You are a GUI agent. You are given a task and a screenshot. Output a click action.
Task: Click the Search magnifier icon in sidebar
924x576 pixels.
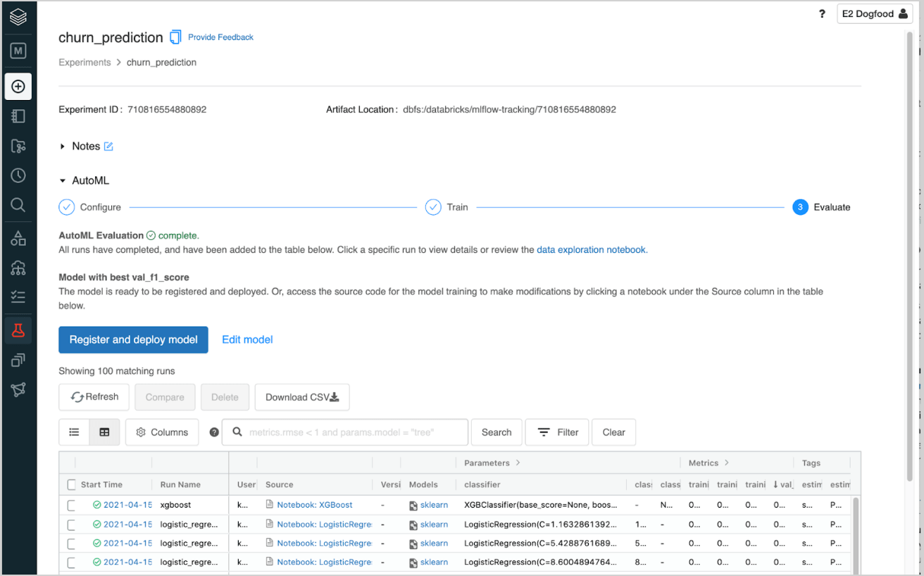coord(18,205)
